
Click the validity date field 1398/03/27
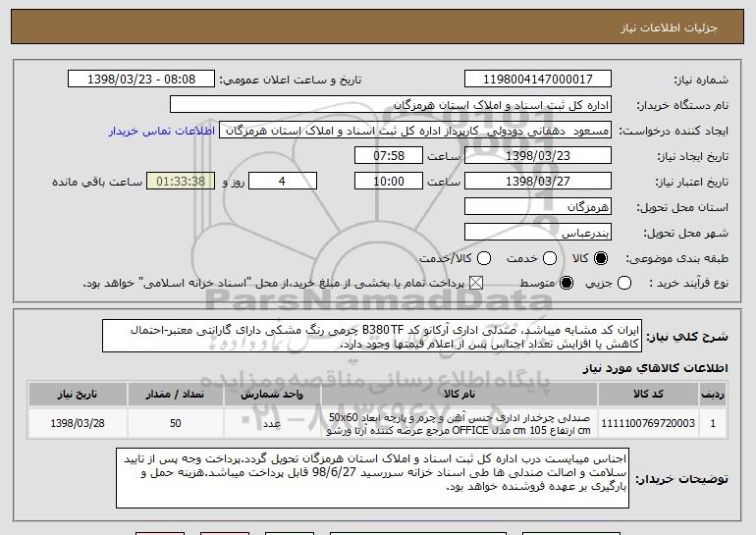pyautogui.click(x=538, y=182)
